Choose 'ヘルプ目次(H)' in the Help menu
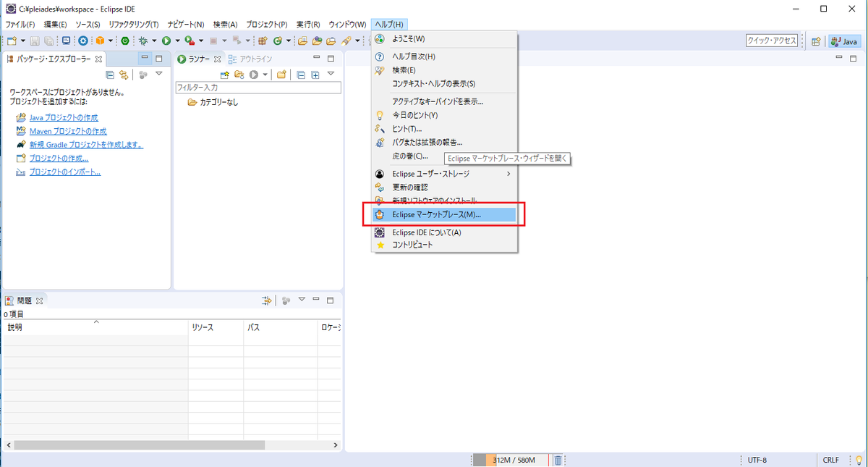The image size is (868, 467). point(443,56)
